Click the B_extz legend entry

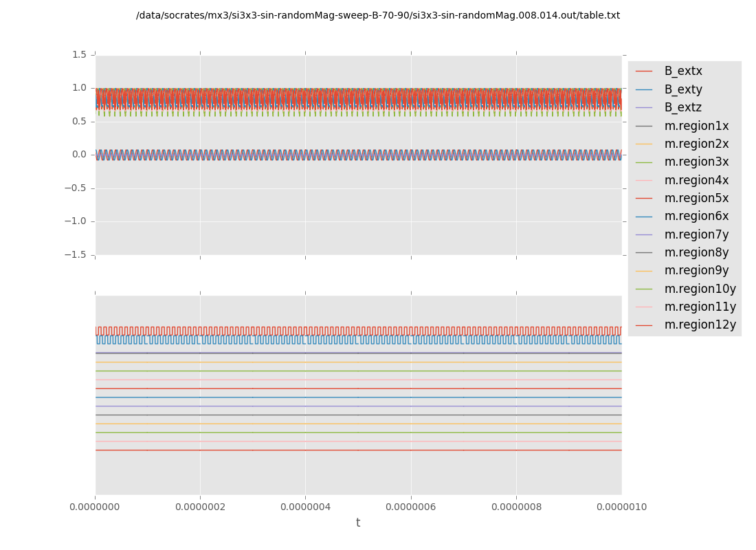[682, 108]
